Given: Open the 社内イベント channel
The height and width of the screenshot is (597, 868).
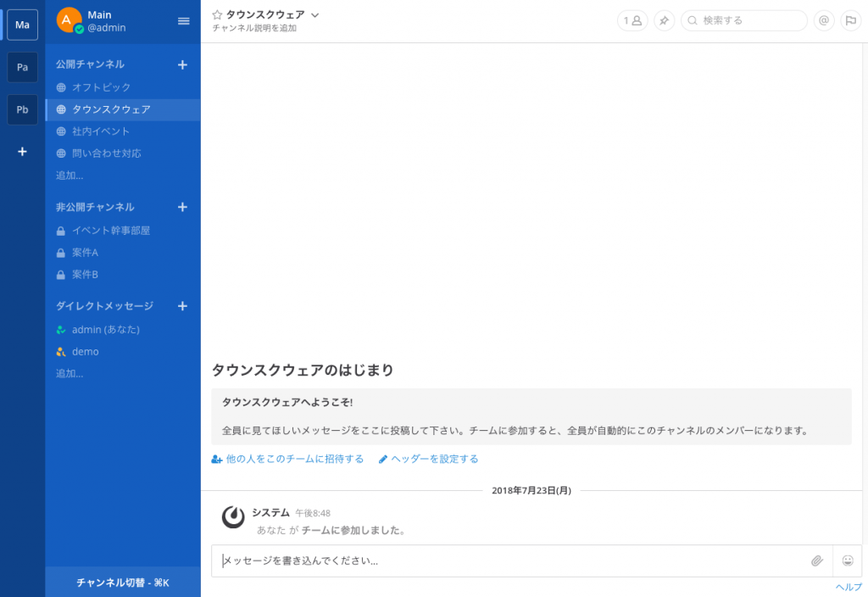Looking at the screenshot, I should tap(101, 131).
